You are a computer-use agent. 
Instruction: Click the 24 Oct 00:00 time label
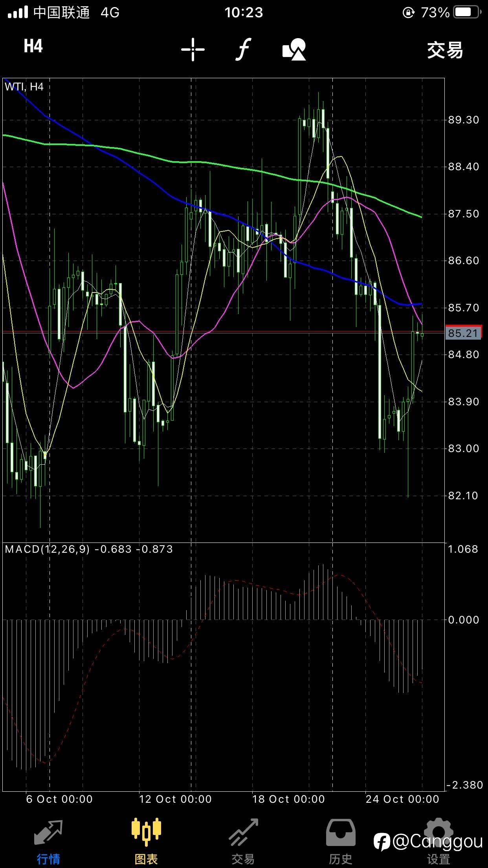[402, 799]
